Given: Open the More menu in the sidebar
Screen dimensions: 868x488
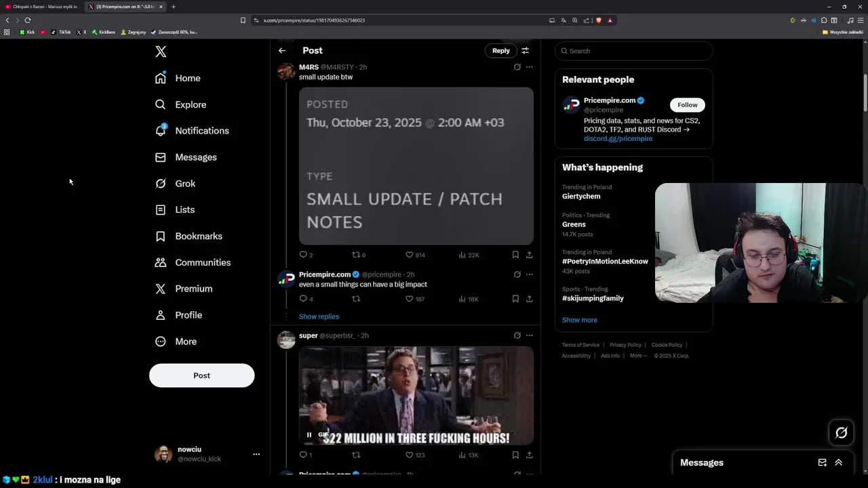Looking at the screenshot, I should click(x=176, y=342).
